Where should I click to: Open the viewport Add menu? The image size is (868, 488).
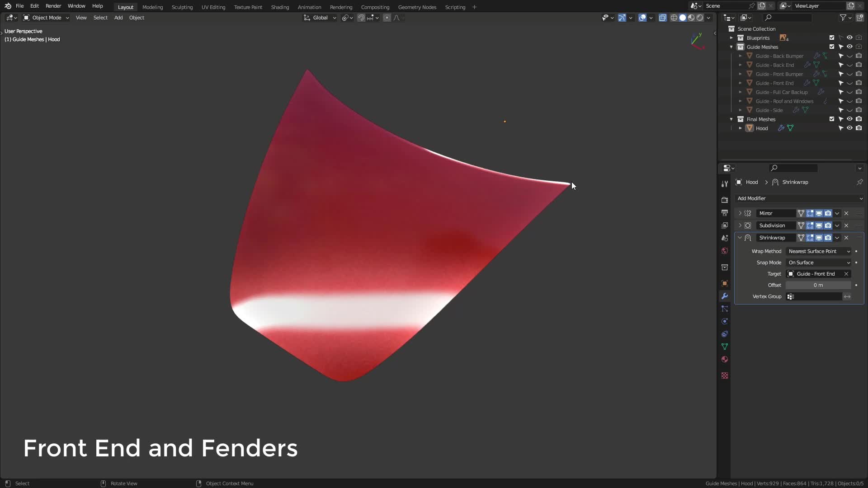118,18
